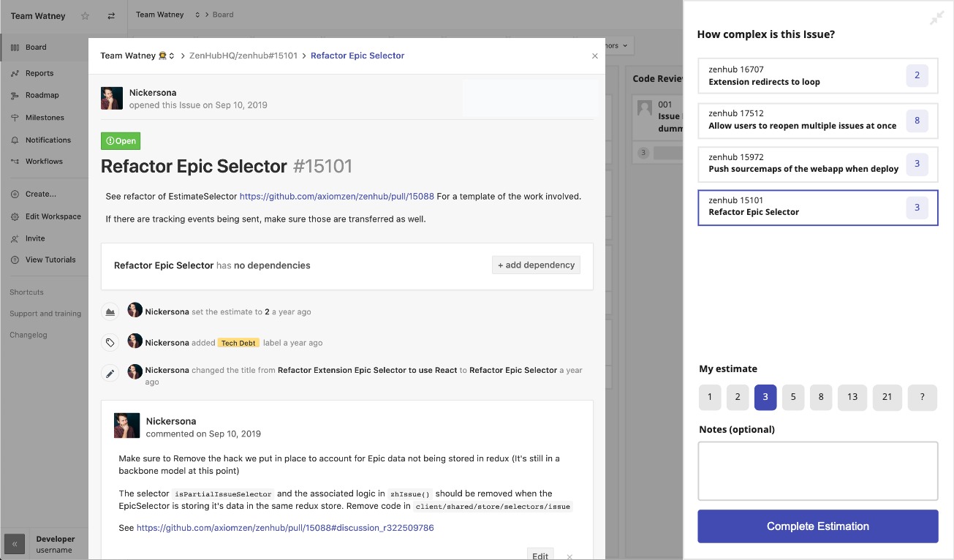
Task: Open the pull/15088 GitHub link
Action: (x=337, y=196)
